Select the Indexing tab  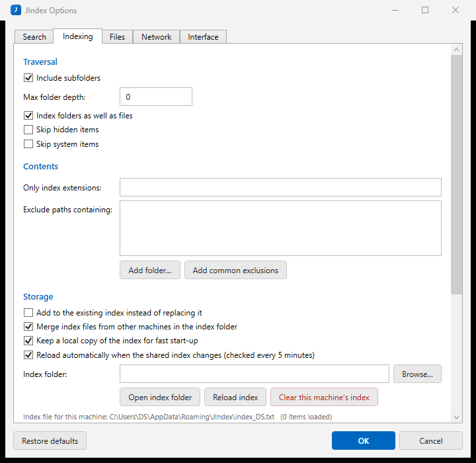pyautogui.click(x=78, y=36)
